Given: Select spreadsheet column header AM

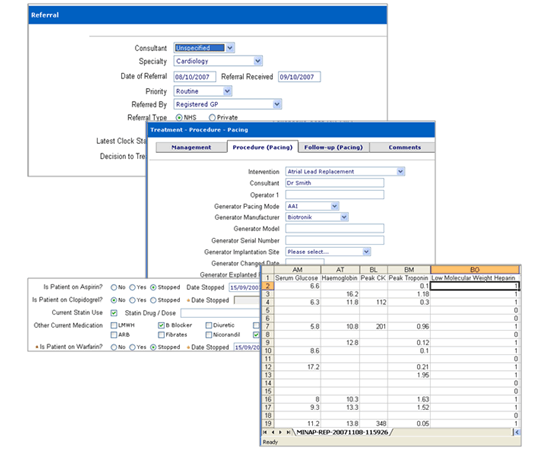Looking at the screenshot, I should tap(297, 270).
